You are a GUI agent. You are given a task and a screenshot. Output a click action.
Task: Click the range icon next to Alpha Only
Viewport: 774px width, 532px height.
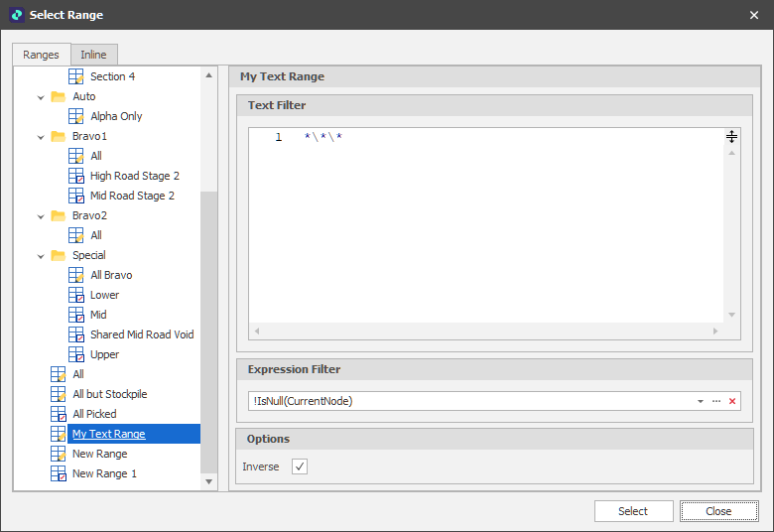point(76,116)
